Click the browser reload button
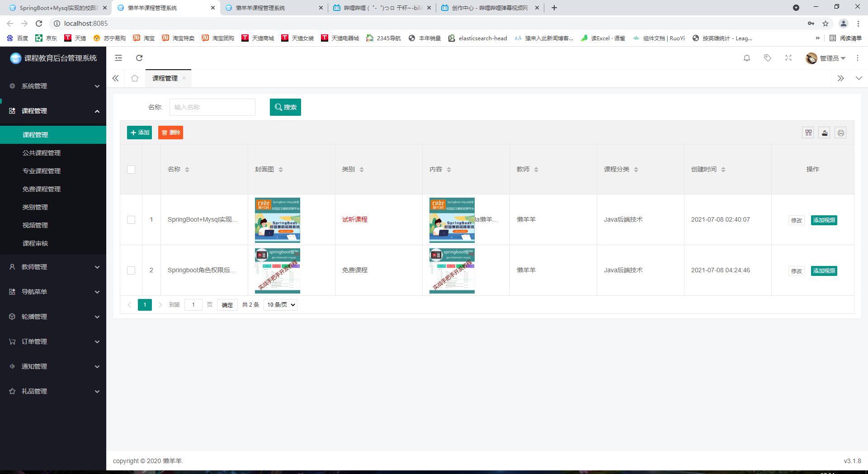 tap(39, 24)
